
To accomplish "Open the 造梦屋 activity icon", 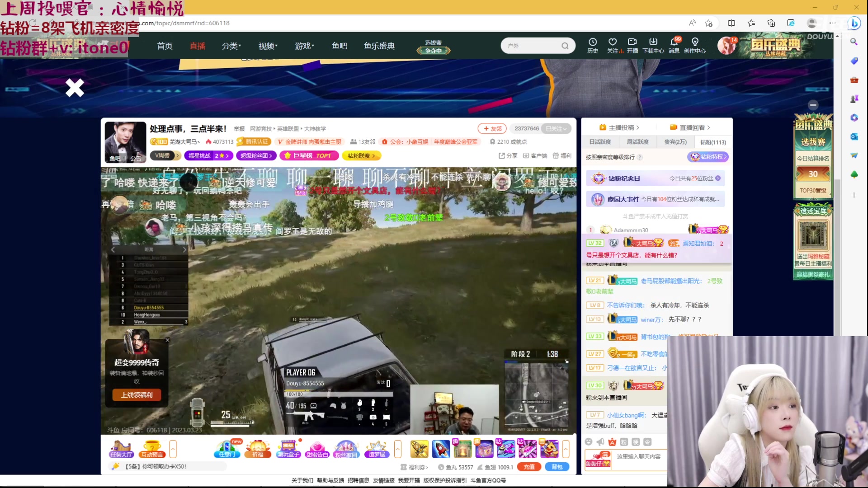I will click(x=377, y=449).
